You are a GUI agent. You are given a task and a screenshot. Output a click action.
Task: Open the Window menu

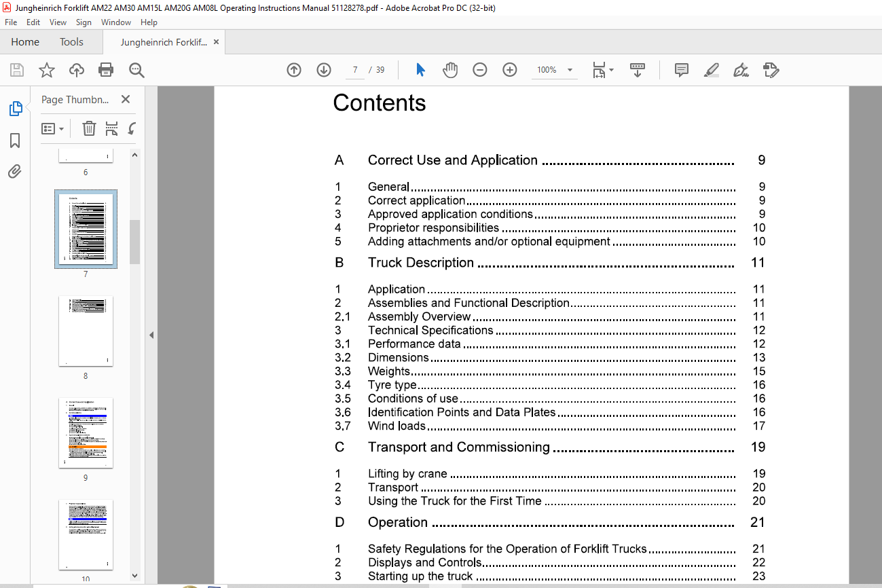coord(116,22)
